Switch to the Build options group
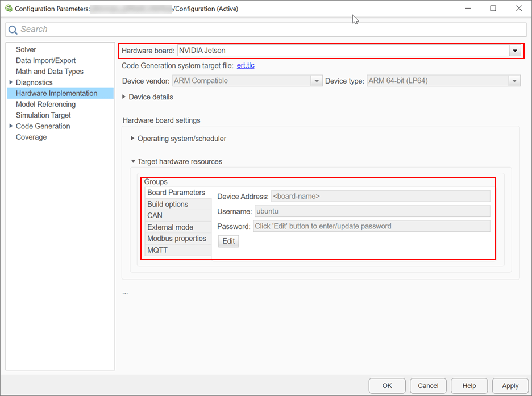This screenshot has height=396, width=532. (x=167, y=204)
